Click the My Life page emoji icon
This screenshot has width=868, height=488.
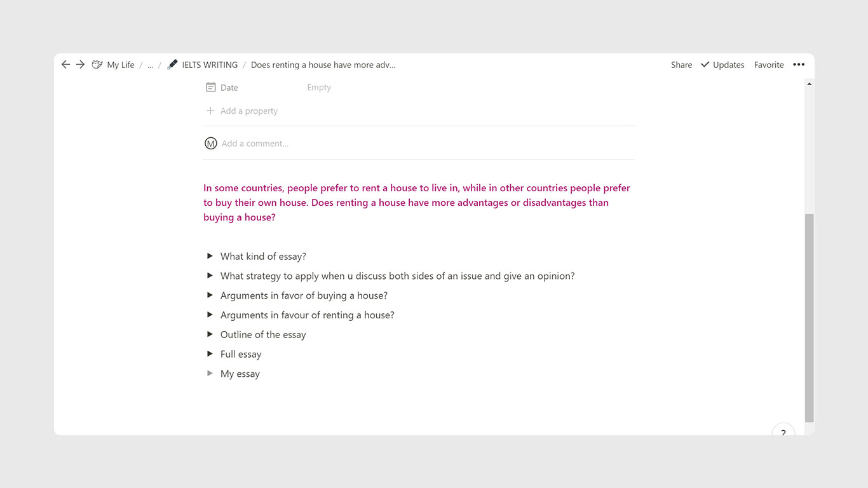[97, 65]
